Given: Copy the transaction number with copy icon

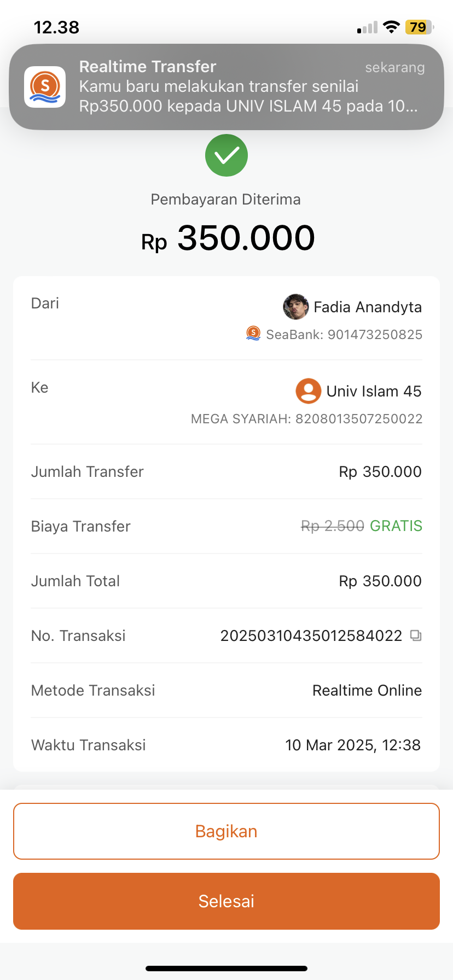Looking at the screenshot, I should click(416, 635).
